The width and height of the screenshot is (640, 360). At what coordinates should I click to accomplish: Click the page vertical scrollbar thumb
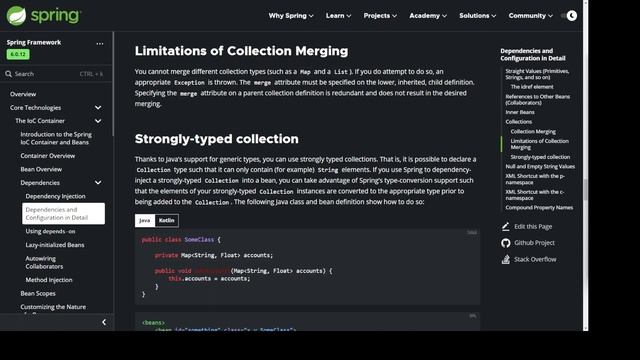[x=586, y=190]
